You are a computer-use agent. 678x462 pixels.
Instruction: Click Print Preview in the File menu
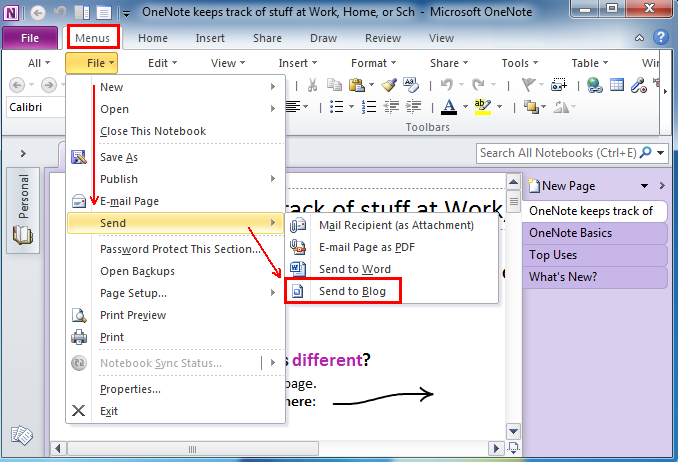[175, 315]
